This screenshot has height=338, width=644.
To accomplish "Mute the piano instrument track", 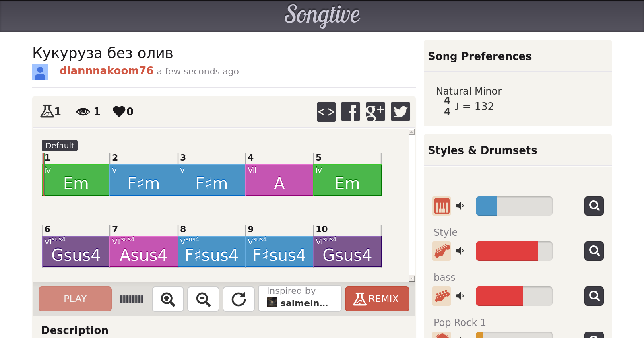I will tap(460, 206).
